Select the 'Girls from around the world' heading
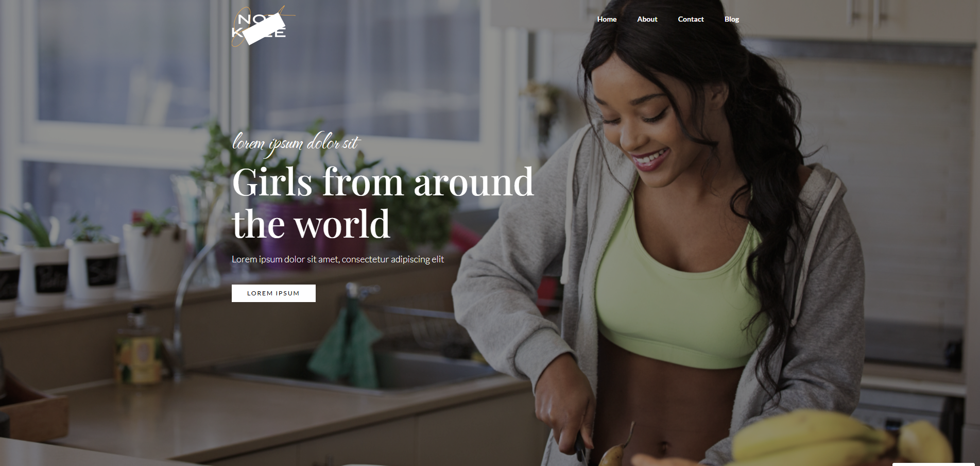Viewport: 980px width, 466px height. (383, 203)
